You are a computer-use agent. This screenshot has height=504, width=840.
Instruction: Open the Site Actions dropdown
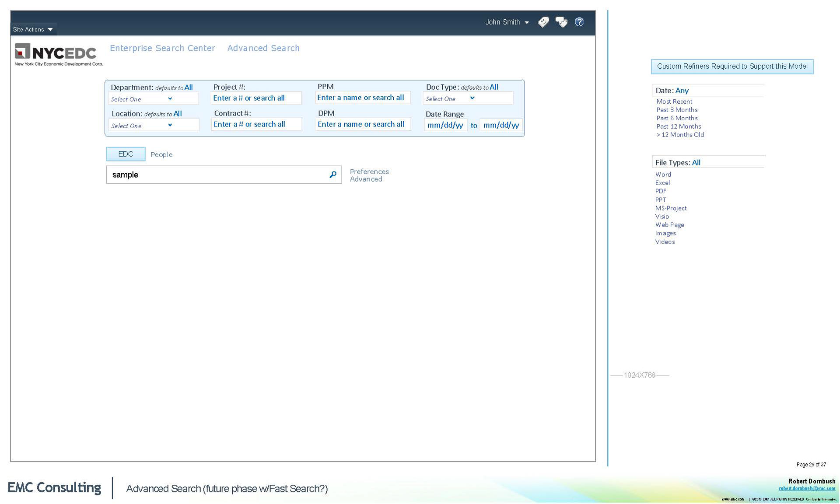[x=33, y=29]
